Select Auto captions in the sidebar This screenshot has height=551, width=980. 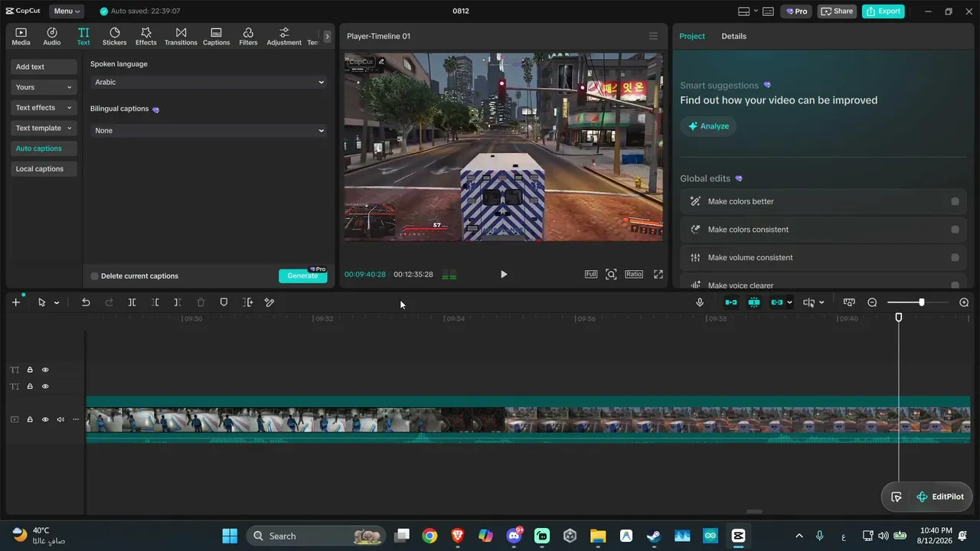[x=44, y=148]
